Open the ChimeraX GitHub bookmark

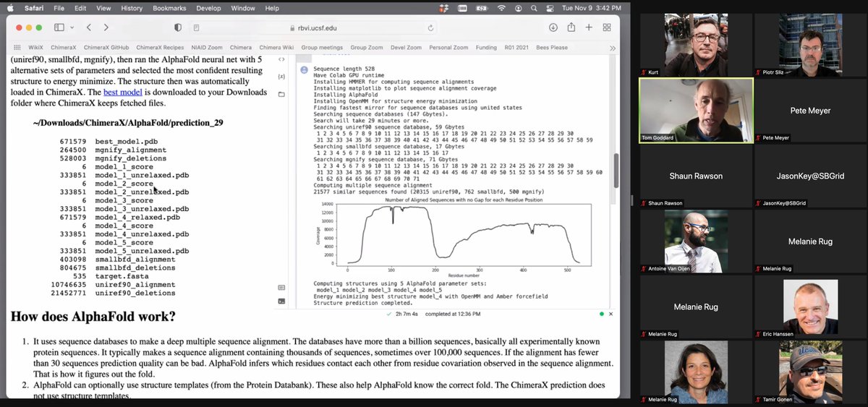(106, 48)
